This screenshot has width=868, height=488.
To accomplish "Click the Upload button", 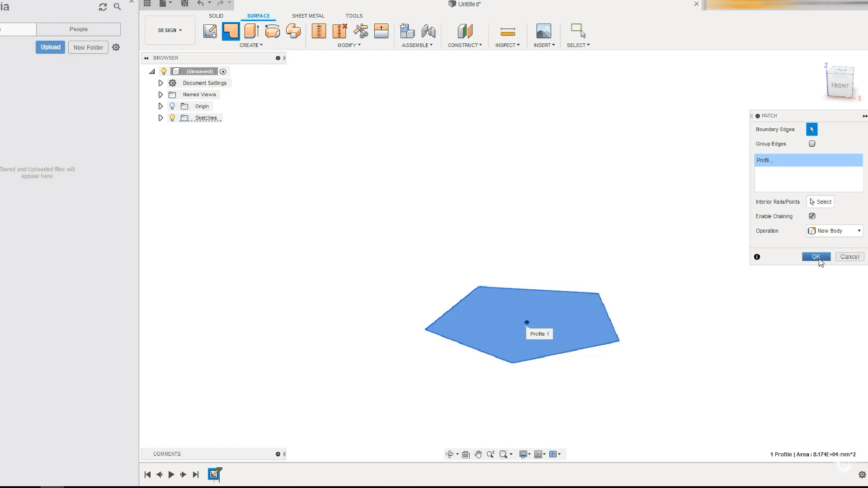I will pyautogui.click(x=50, y=47).
